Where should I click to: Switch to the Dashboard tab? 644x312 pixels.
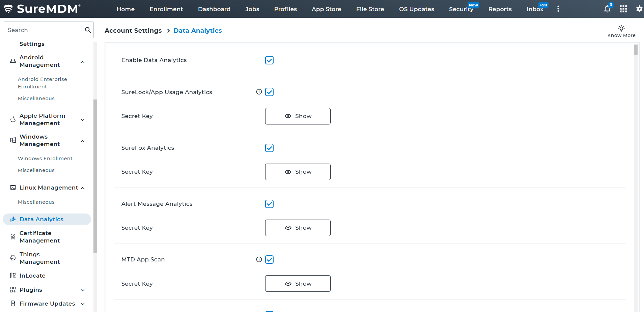[214, 9]
